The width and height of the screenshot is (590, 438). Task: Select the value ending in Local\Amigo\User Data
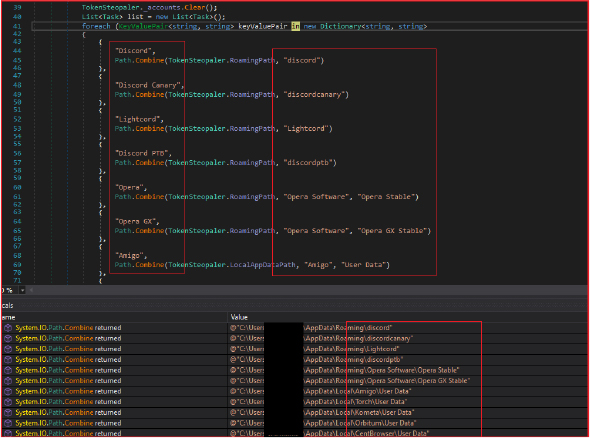click(321, 391)
